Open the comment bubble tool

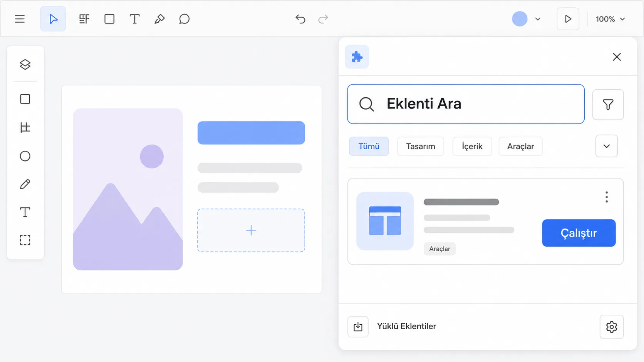point(184,19)
